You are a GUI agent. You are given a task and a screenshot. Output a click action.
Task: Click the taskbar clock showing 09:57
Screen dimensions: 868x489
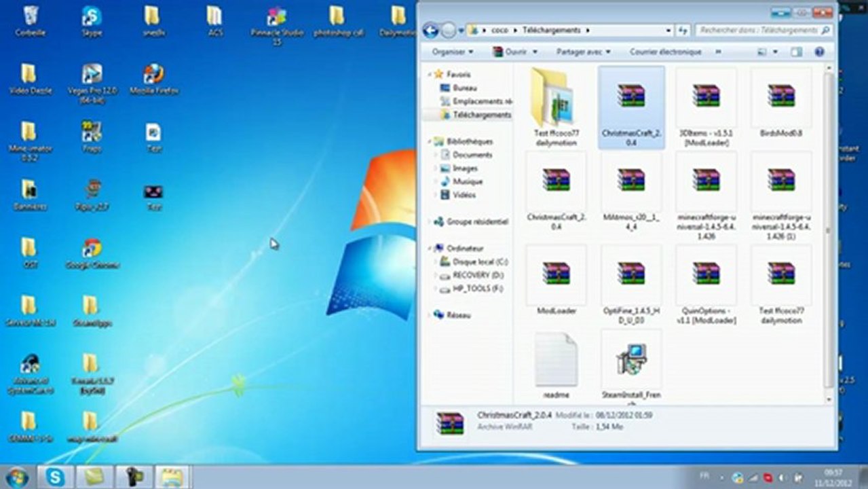coord(833,477)
